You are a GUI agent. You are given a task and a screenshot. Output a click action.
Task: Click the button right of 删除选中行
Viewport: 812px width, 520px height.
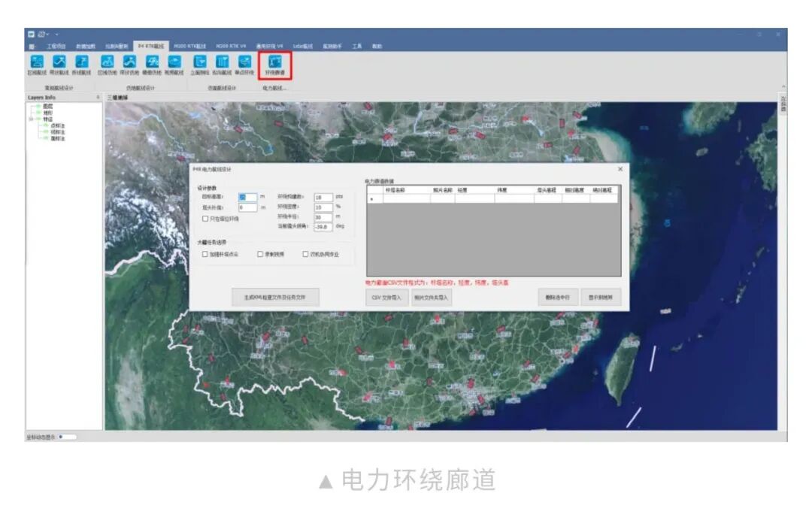pyautogui.click(x=601, y=298)
